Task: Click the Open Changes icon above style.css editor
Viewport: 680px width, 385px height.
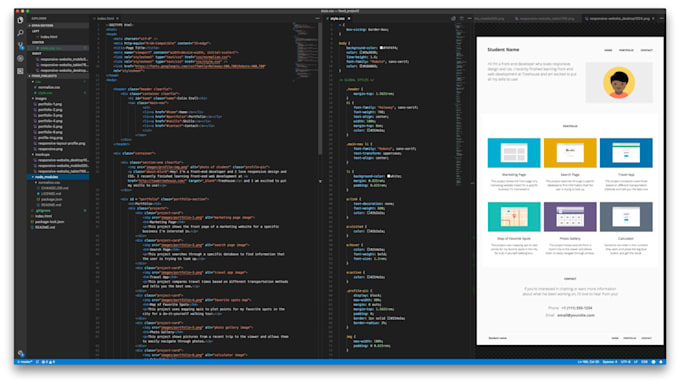Action: point(453,19)
